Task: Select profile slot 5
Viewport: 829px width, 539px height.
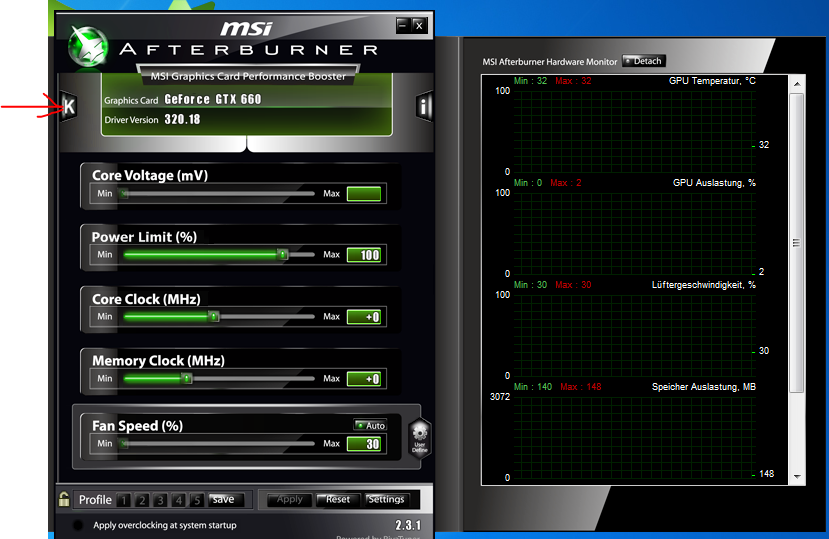Action: (197, 500)
